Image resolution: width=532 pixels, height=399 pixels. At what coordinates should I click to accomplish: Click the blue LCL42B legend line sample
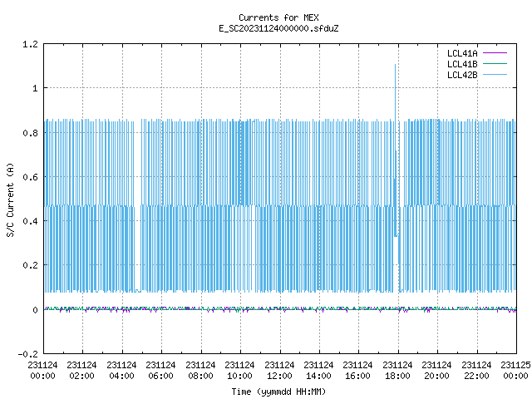[495, 75]
